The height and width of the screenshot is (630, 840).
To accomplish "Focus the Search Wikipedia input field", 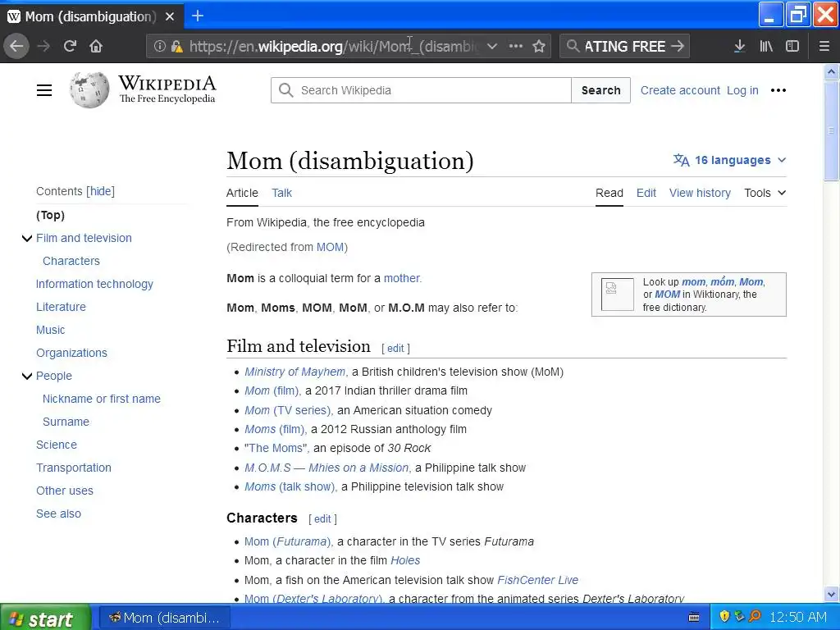I will point(422,90).
